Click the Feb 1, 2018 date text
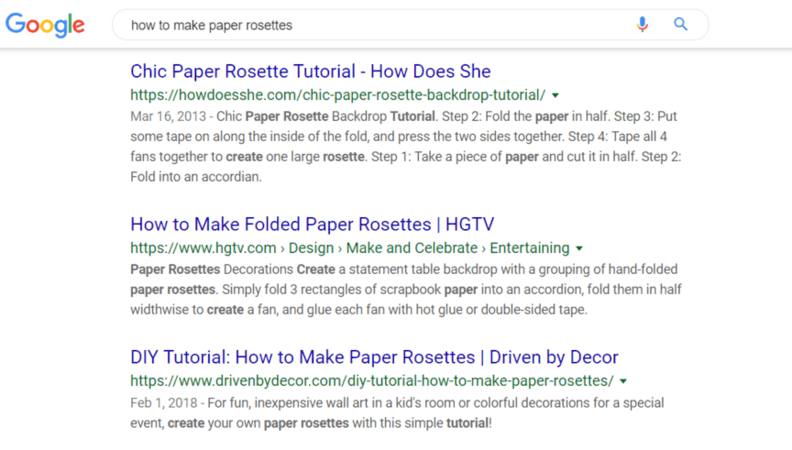The height and width of the screenshot is (450, 792). [161, 402]
